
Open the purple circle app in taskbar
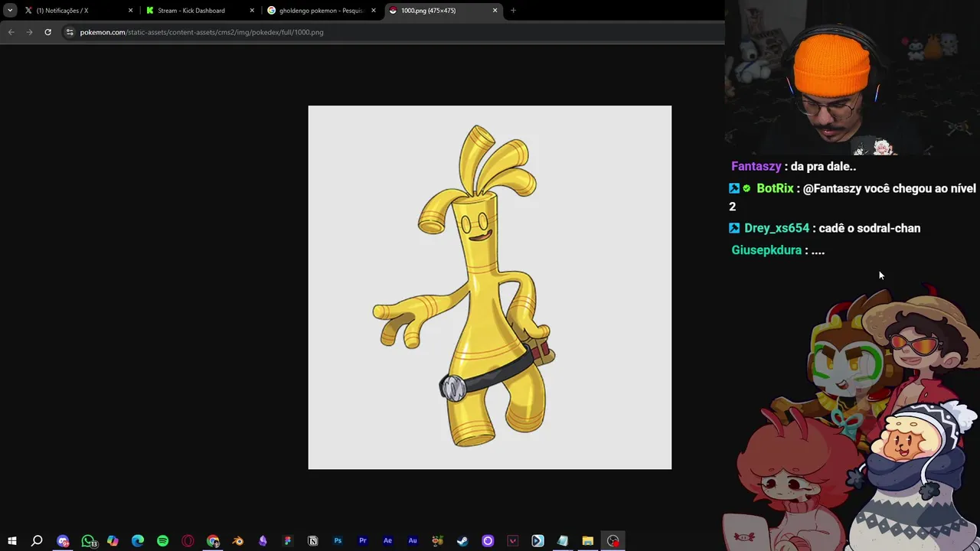[488, 541]
